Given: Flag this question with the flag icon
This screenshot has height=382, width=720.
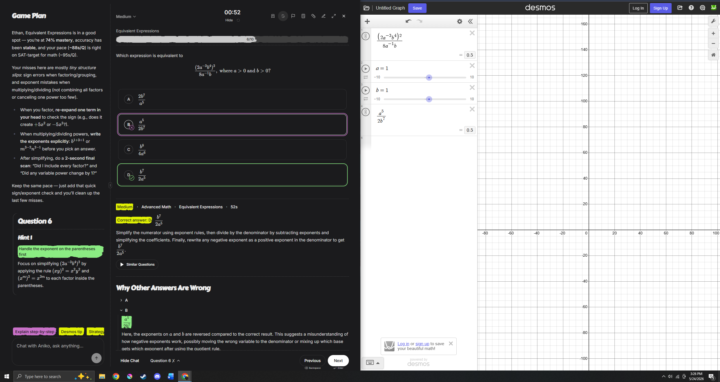Looking at the screenshot, I should pos(293,16).
